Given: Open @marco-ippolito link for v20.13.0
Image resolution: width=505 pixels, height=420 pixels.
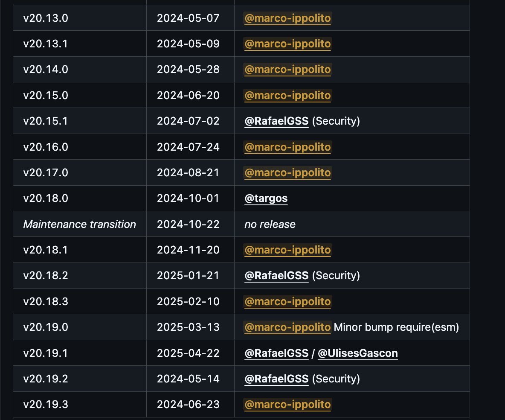Looking at the screenshot, I should [287, 18].
